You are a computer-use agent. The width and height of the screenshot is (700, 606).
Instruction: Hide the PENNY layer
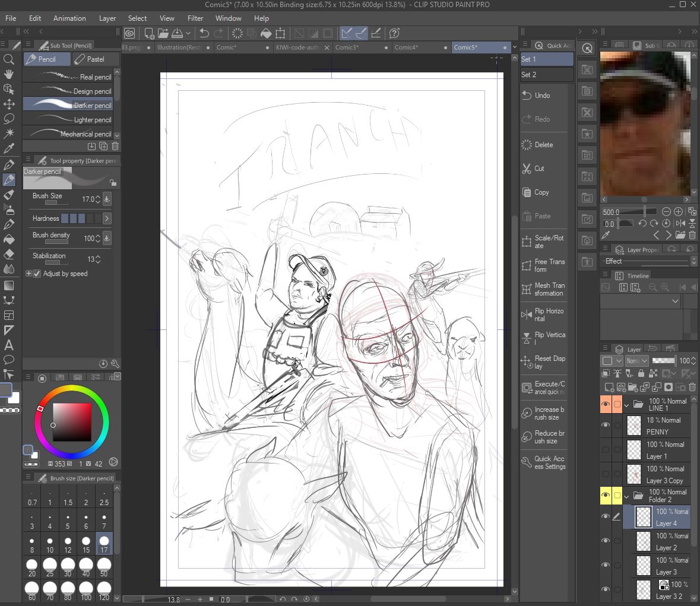pyautogui.click(x=606, y=425)
